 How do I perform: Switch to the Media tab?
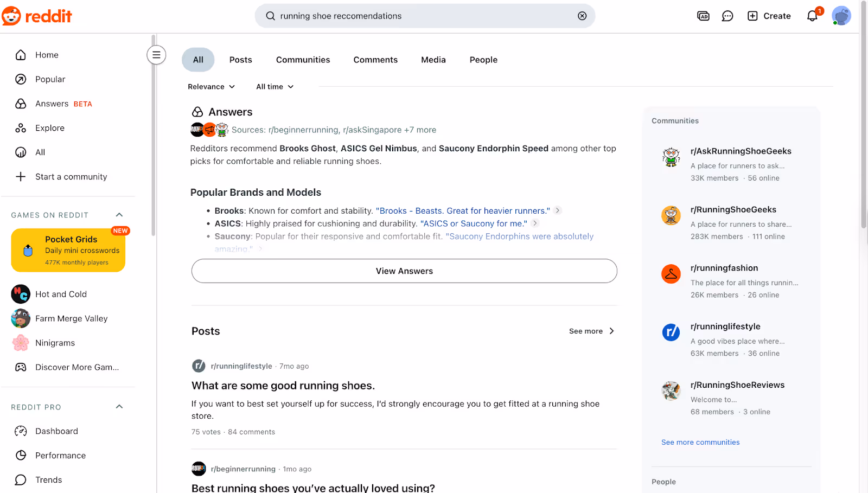tap(433, 60)
